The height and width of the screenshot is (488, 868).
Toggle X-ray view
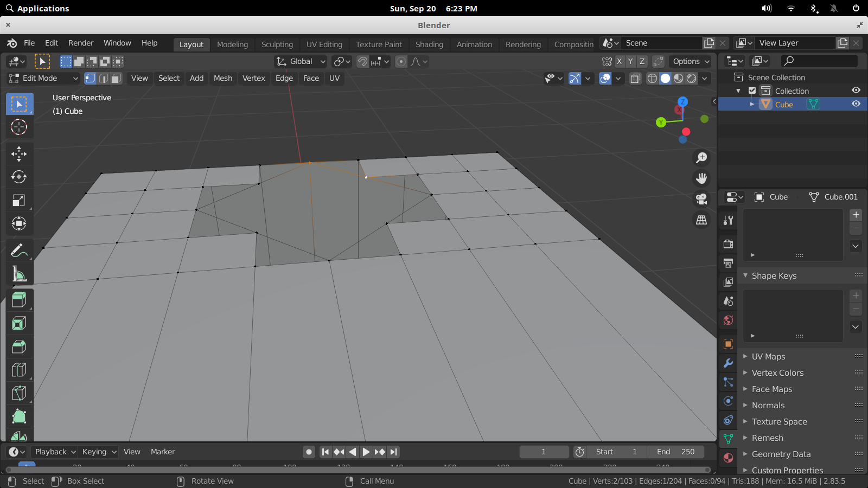click(635, 78)
